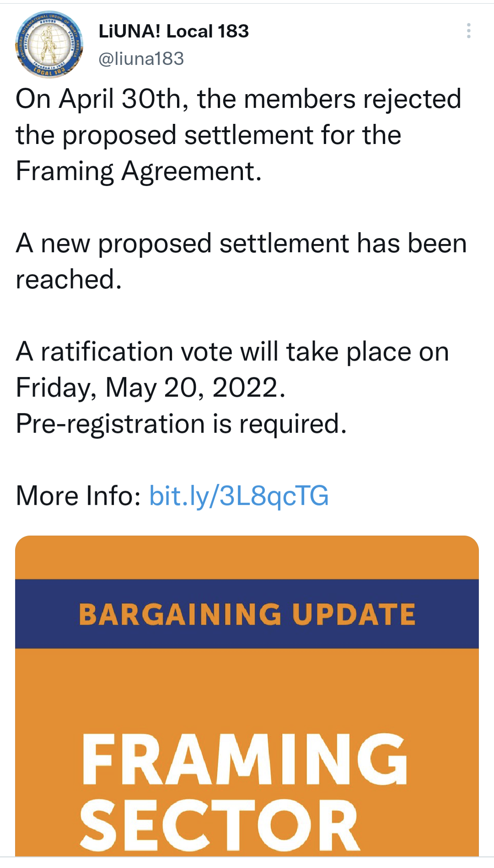Tap 'the proposed settlement for the' line
Screen dimensions: 494x868
pos(208,135)
